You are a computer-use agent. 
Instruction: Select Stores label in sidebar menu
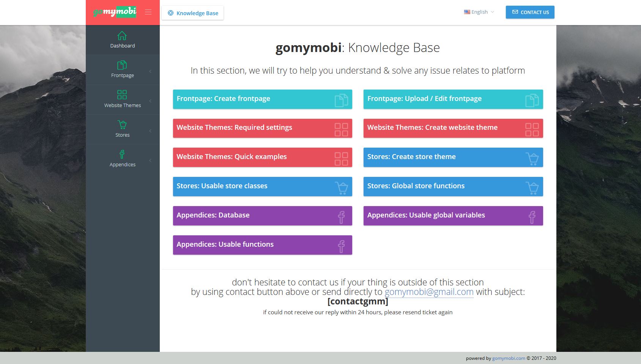123,135
